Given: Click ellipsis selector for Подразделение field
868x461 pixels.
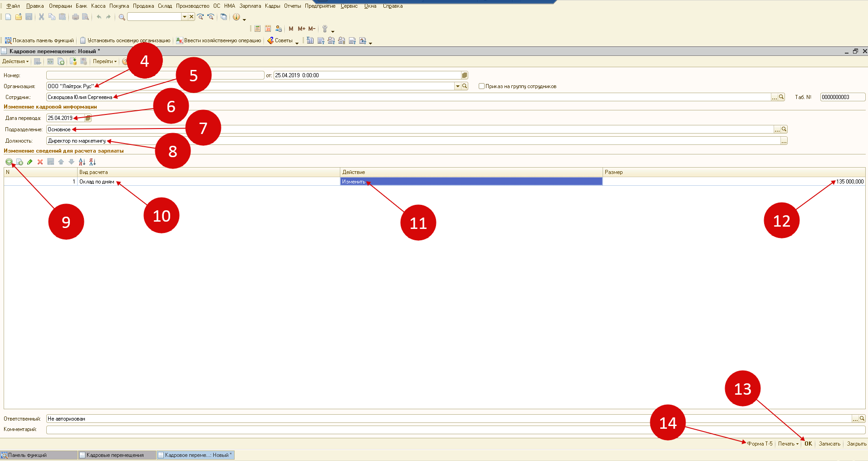Looking at the screenshot, I should coord(777,129).
